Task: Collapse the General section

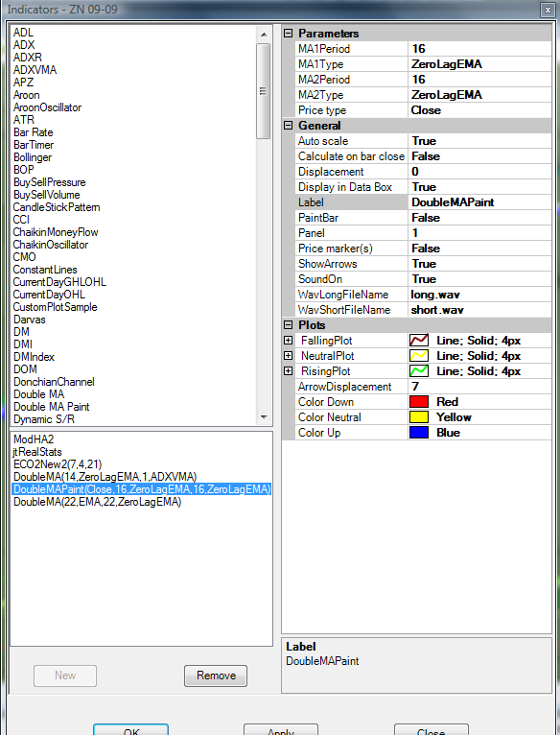Action: [289, 126]
